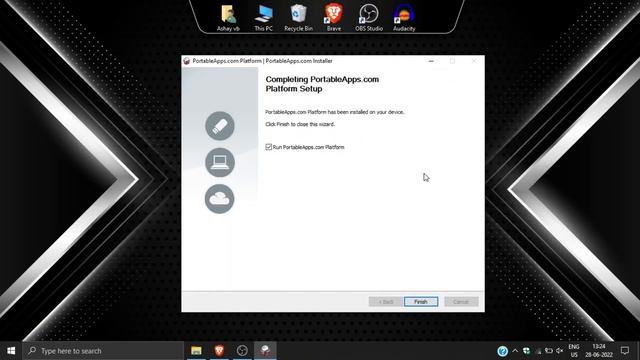The width and height of the screenshot is (640, 360).
Task: Select the Audacity desktop shortcut
Action: click(404, 18)
